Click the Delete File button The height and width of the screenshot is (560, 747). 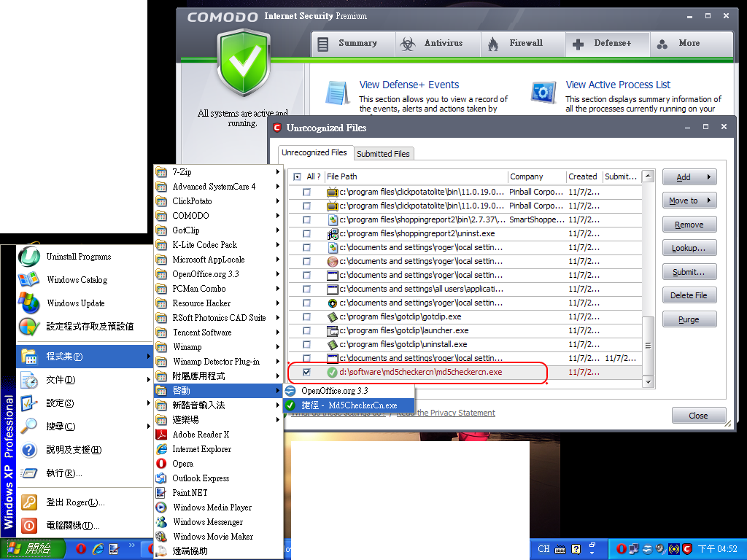(x=689, y=295)
